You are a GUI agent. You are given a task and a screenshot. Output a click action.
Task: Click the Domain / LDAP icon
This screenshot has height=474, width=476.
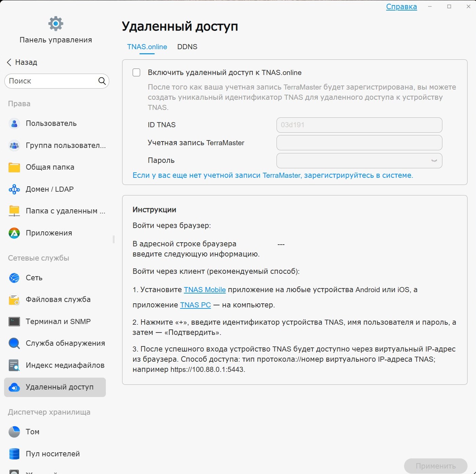pyautogui.click(x=14, y=189)
